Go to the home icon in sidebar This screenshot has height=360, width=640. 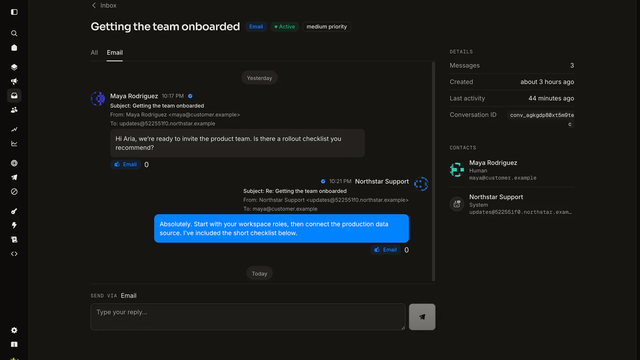14,48
